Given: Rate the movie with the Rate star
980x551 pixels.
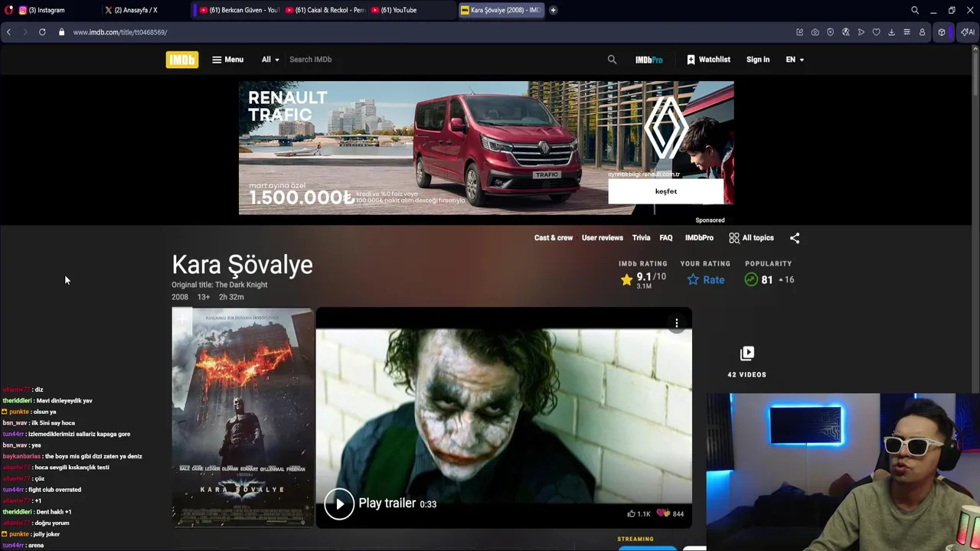Looking at the screenshot, I should [705, 279].
